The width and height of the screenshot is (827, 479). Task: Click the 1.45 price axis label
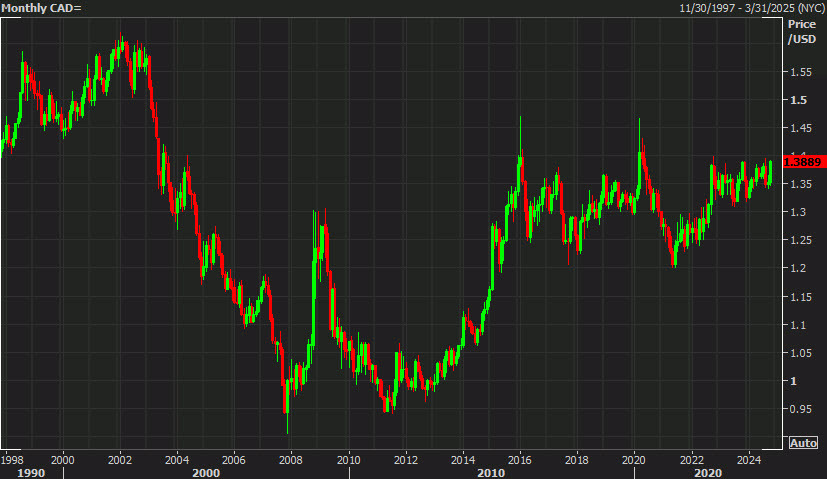click(x=801, y=128)
